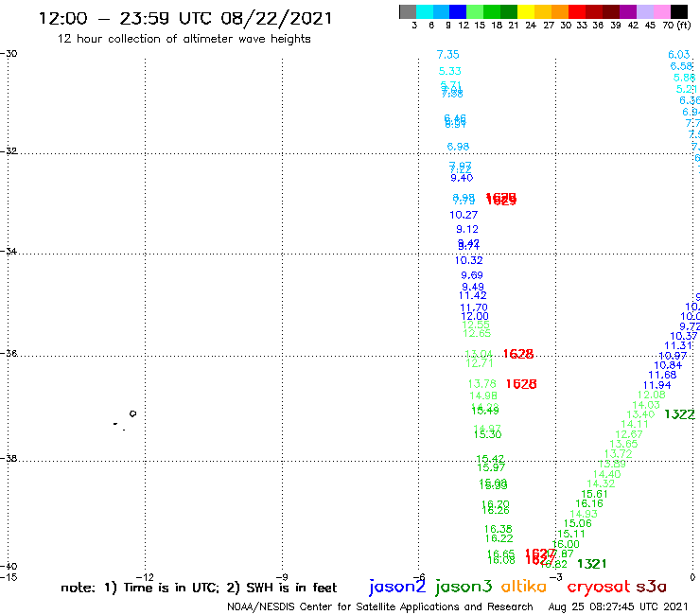Click the purple swatch in the legend
The width and height of the screenshot is (700, 615).
(628, 11)
